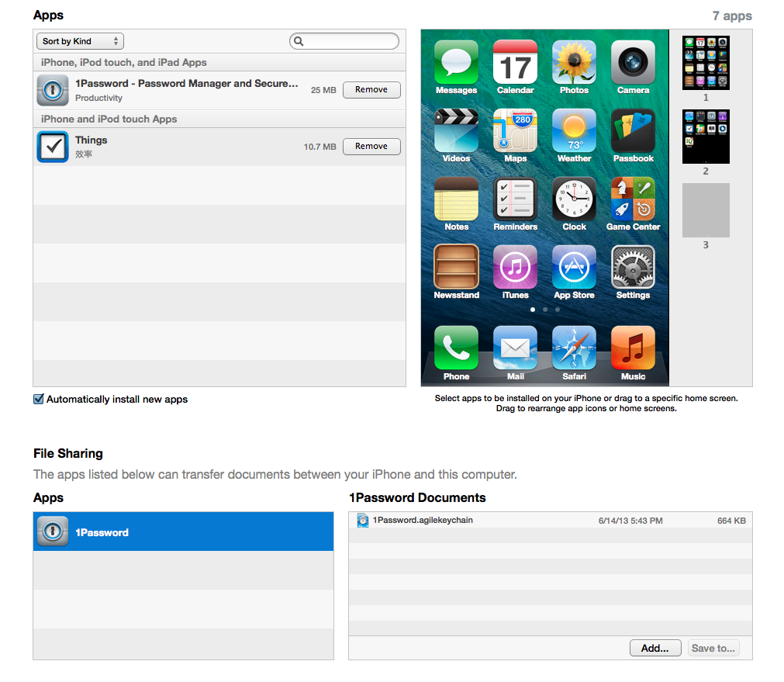The image size is (784, 682).
Task: Click the 1Password icon in apps list
Action: coord(53,90)
